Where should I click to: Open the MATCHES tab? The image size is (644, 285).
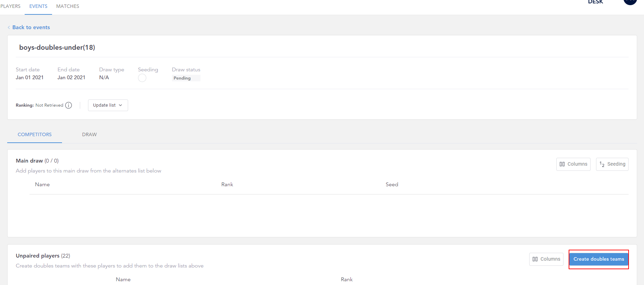tap(67, 6)
